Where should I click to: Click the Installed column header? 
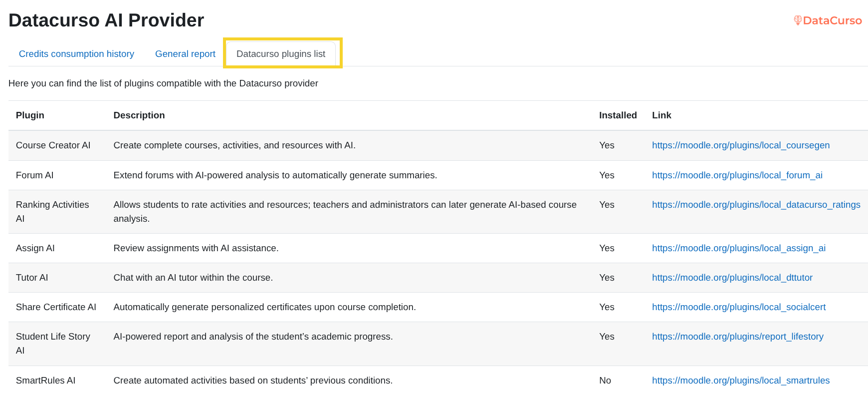618,115
